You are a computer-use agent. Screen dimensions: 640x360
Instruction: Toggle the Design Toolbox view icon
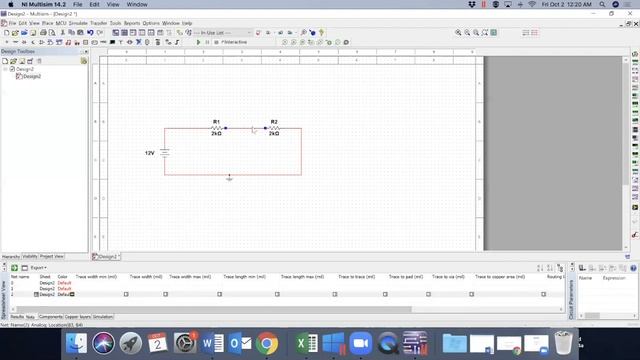tap(116, 33)
